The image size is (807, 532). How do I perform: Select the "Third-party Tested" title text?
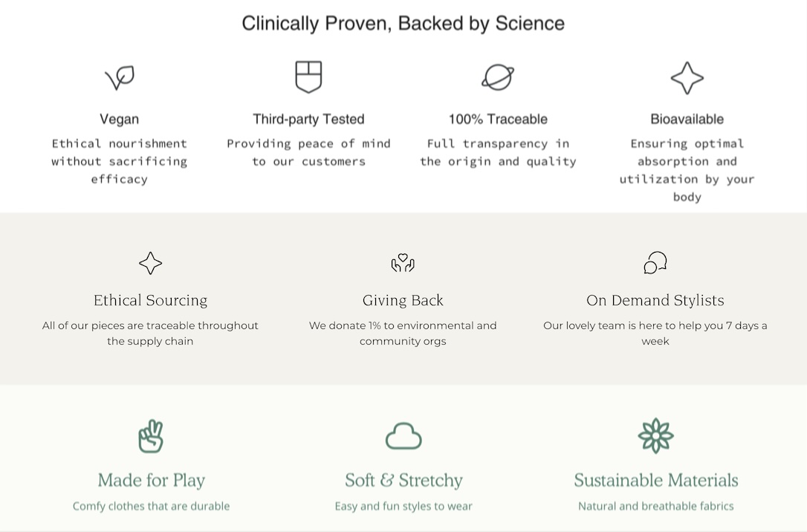click(308, 119)
